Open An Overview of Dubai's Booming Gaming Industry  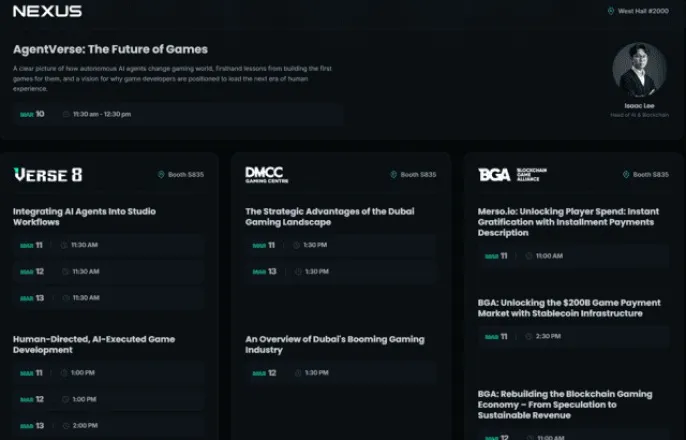click(335, 344)
